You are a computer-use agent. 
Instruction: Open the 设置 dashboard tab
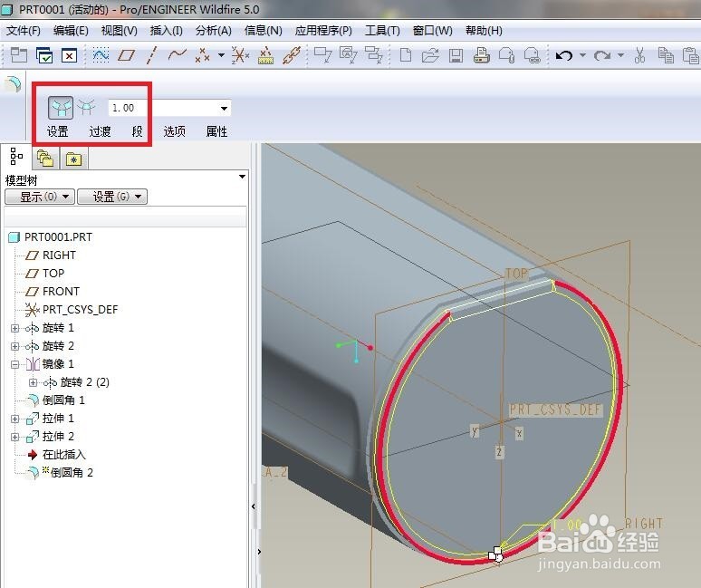point(58,131)
